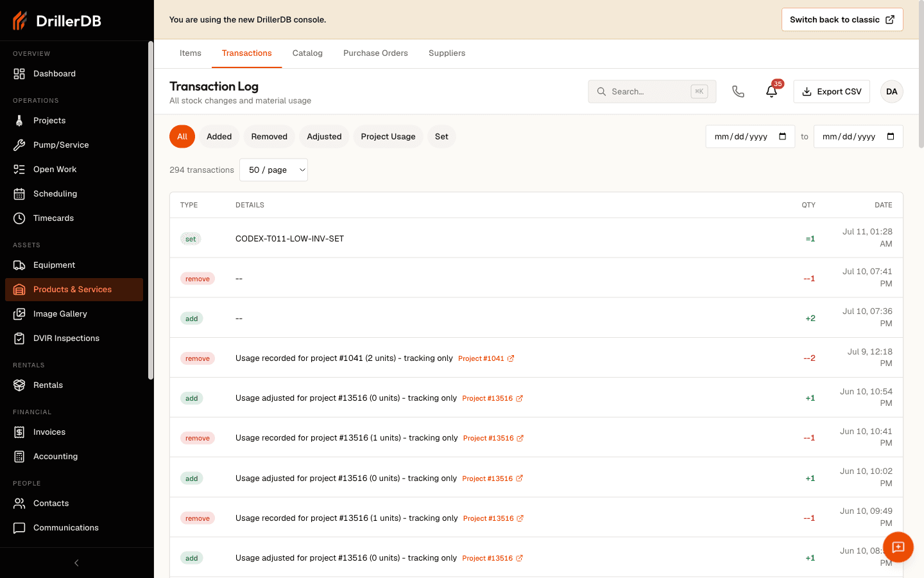Filter transactions by Set
924x578 pixels.
(441, 137)
